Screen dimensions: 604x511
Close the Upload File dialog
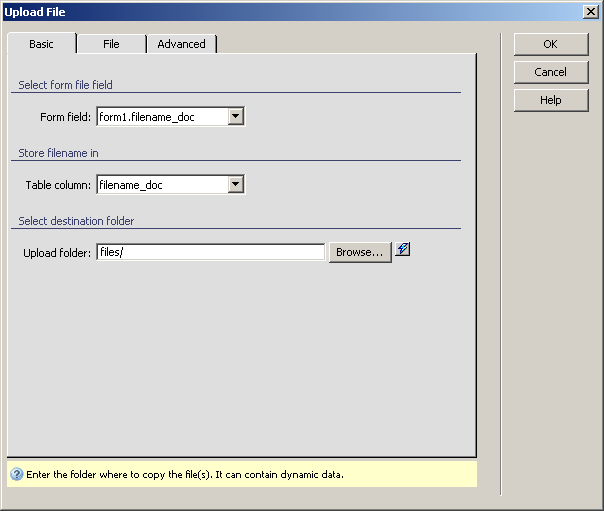tap(590, 11)
